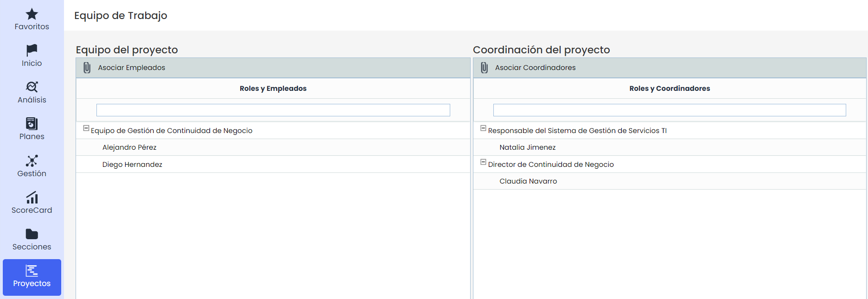Image resolution: width=868 pixels, height=299 pixels.
Task: Select coordinator Natalia Jimenez
Action: click(527, 147)
